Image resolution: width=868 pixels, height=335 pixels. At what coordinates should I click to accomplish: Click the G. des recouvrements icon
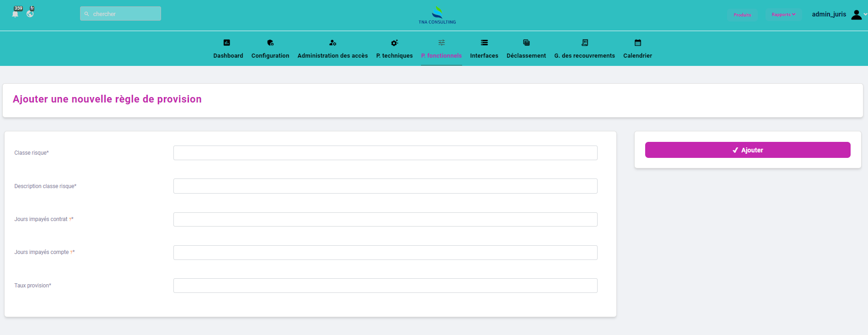[x=584, y=43]
